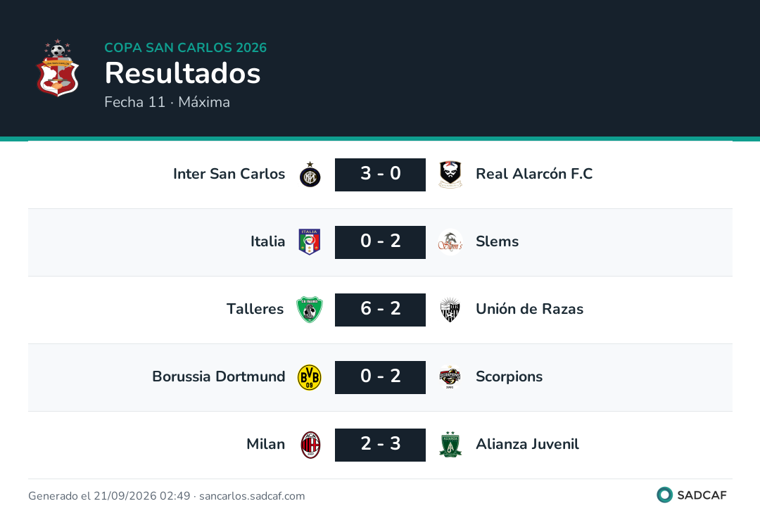Click the COPA SAN CARLOS 2026 title
The height and width of the screenshot is (532, 760).
pos(186,47)
